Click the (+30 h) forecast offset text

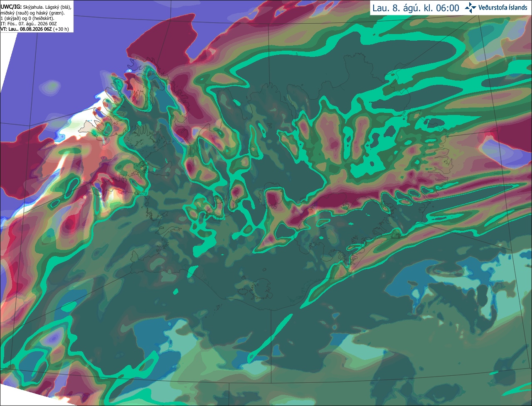tap(61, 29)
